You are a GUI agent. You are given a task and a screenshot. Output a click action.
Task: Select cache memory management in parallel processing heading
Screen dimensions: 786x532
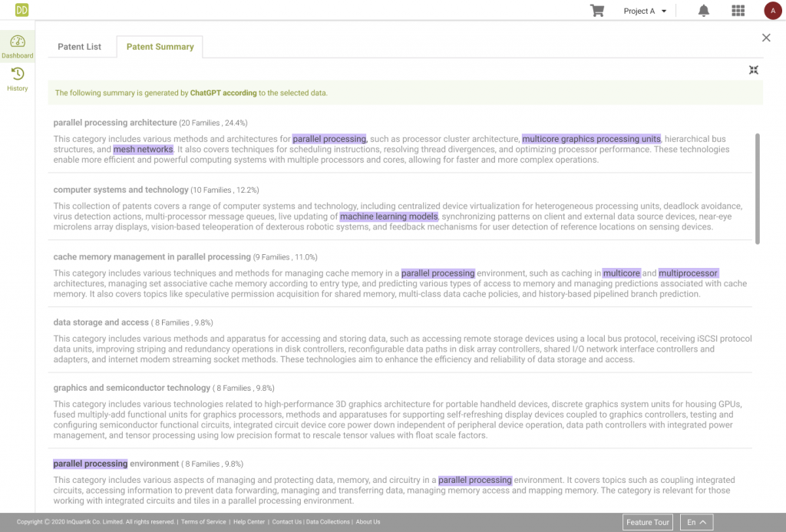(x=152, y=256)
